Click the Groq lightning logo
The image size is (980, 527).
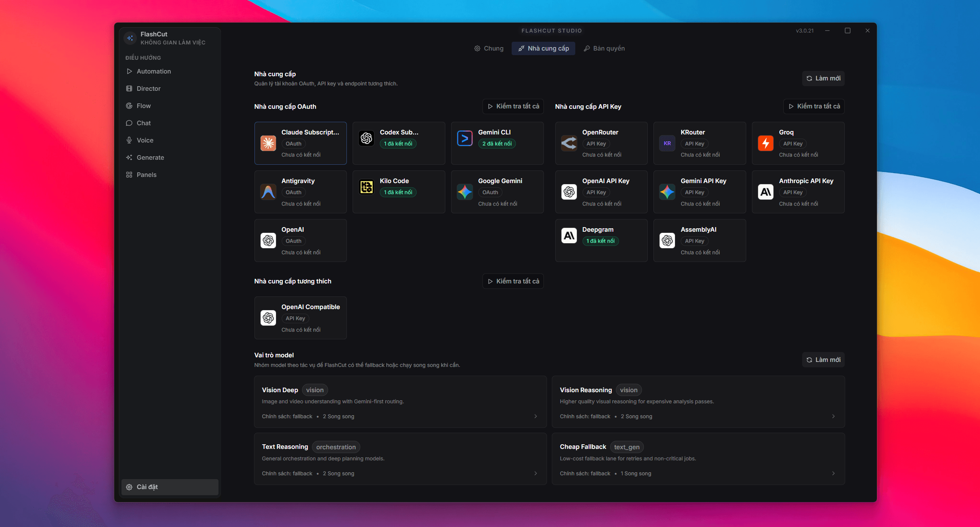click(766, 143)
